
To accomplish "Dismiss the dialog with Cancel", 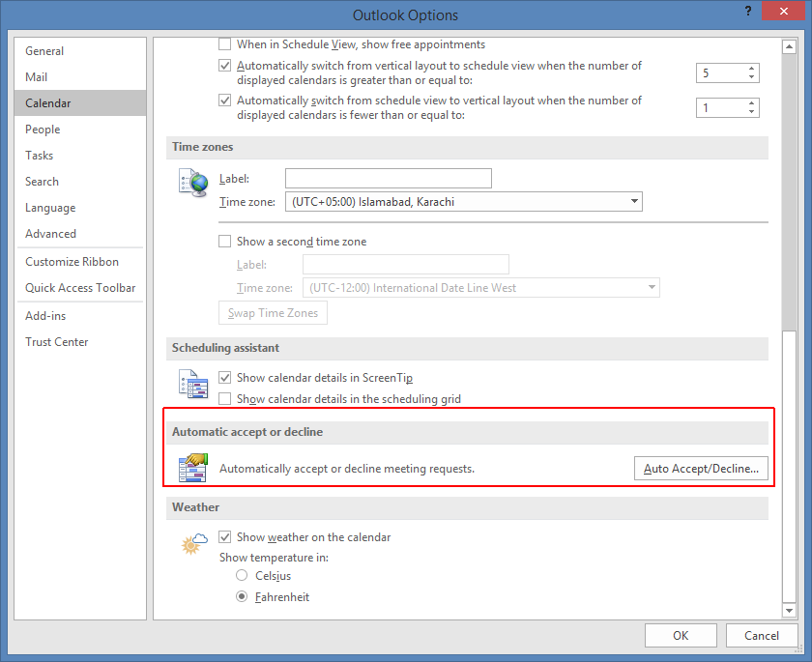I will [x=762, y=635].
